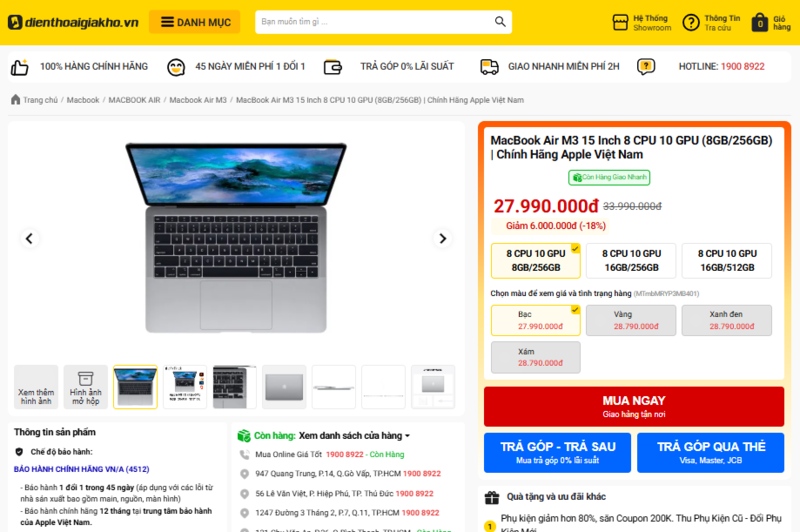Open the Macbook Air M3 breadcrumb

pos(198,100)
